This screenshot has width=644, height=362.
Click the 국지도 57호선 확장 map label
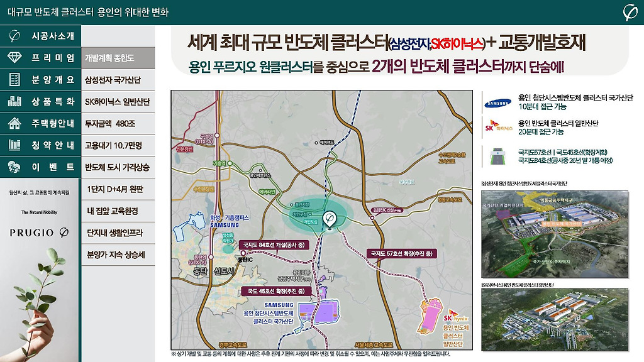tap(401, 254)
